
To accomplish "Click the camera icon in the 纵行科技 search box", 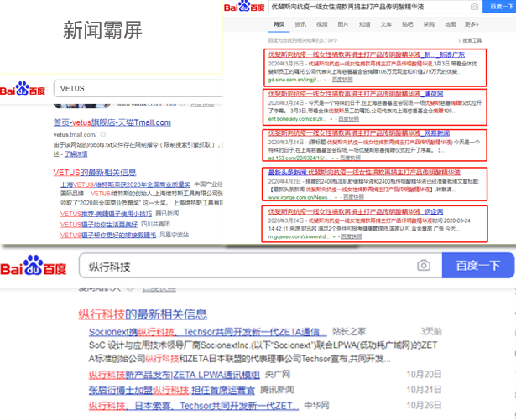I will 425,266.
